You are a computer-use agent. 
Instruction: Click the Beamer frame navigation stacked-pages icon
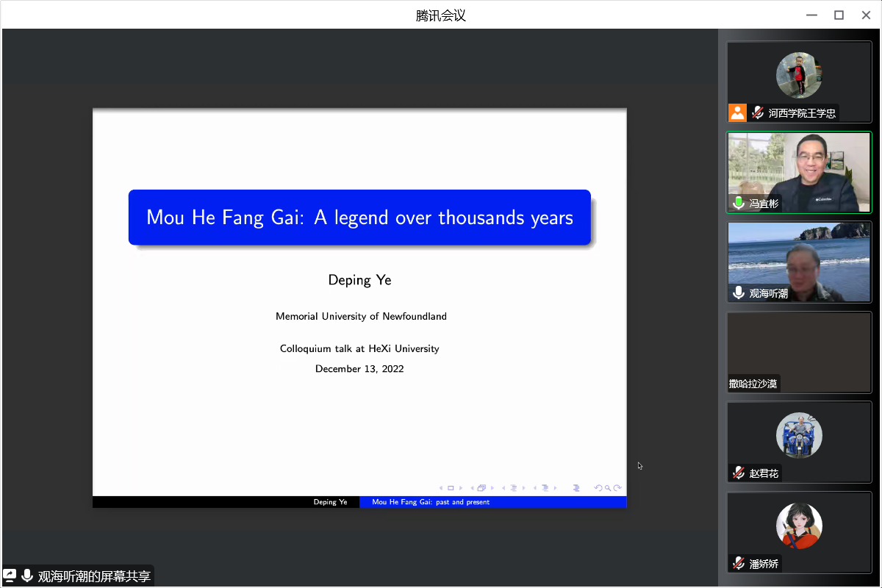click(x=481, y=488)
